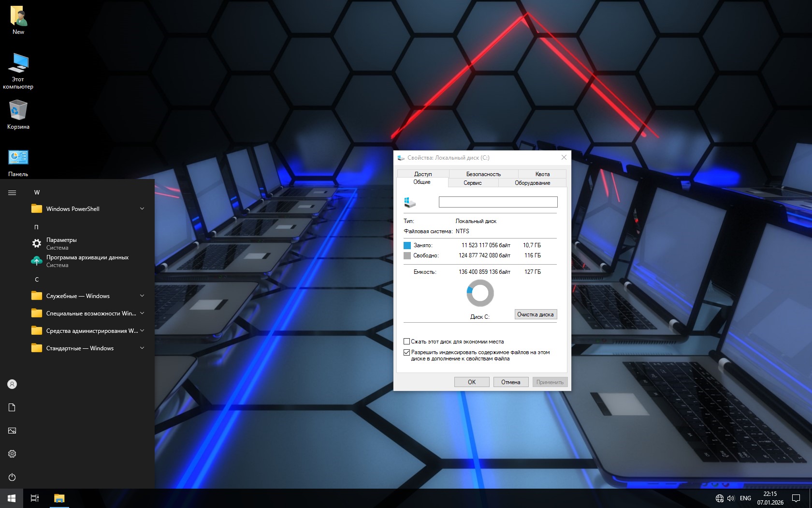Screen dimensions: 812x508
Task: Open the Панель control panel desktop icon
Action: [x=18, y=163]
